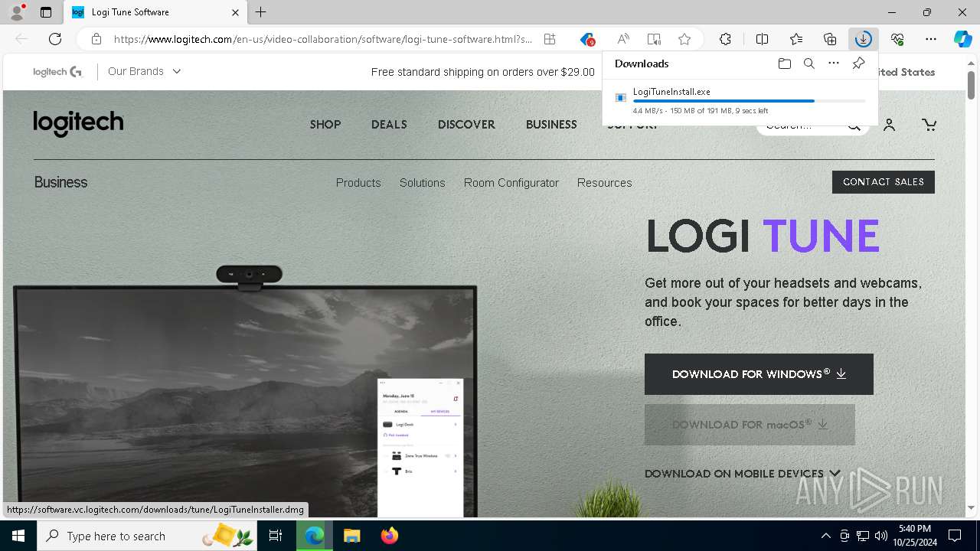980x551 pixels.
Task: Expand DOWNLOAD ON MOBILE DEVICES
Action: [x=742, y=474]
